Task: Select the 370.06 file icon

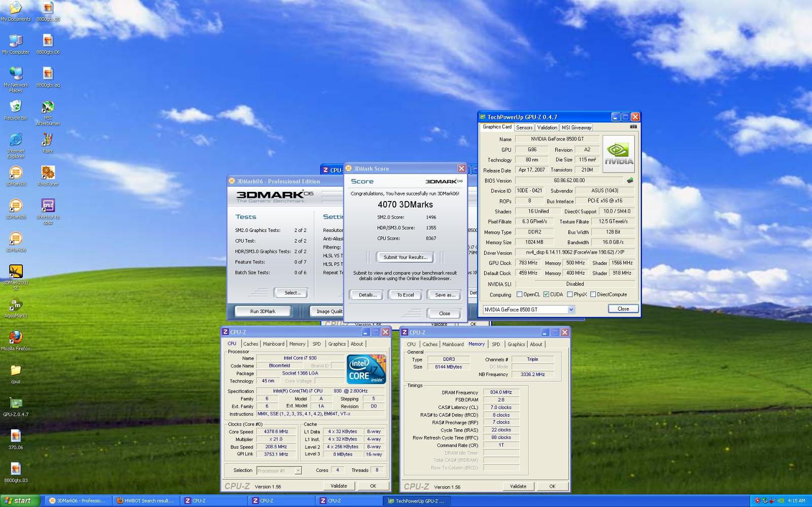Action: coord(16,440)
